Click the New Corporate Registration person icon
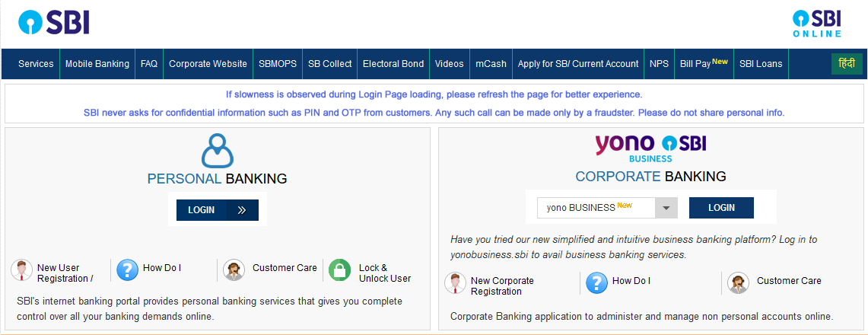The height and width of the screenshot is (335, 868). (x=456, y=283)
